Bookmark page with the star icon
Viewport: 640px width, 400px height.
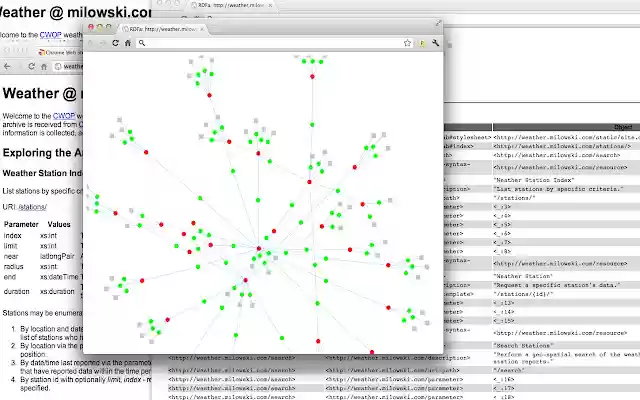click(407, 43)
